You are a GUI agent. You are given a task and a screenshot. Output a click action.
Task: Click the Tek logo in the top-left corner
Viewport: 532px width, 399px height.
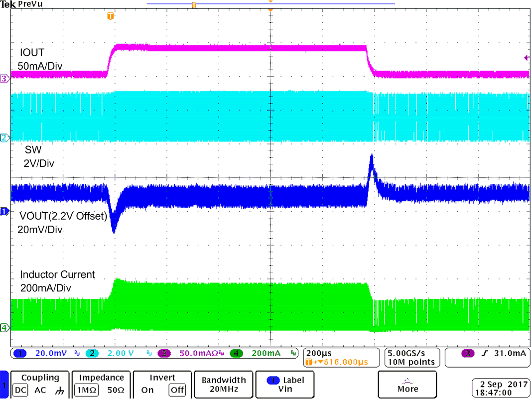pyautogui.click(x=7, y=4)
